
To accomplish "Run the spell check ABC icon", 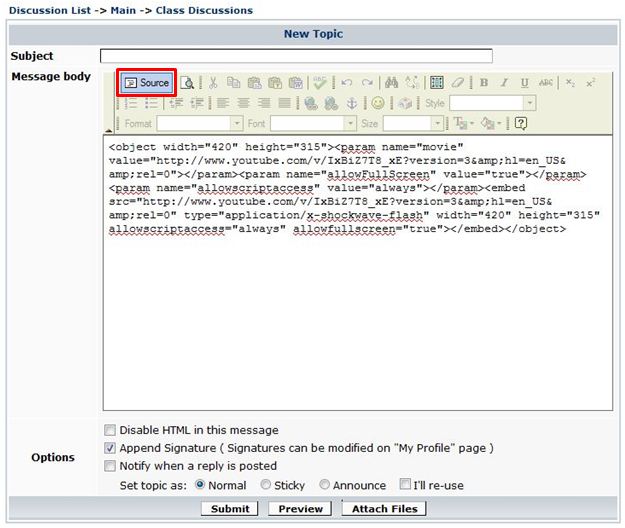I will pos(320,82).
